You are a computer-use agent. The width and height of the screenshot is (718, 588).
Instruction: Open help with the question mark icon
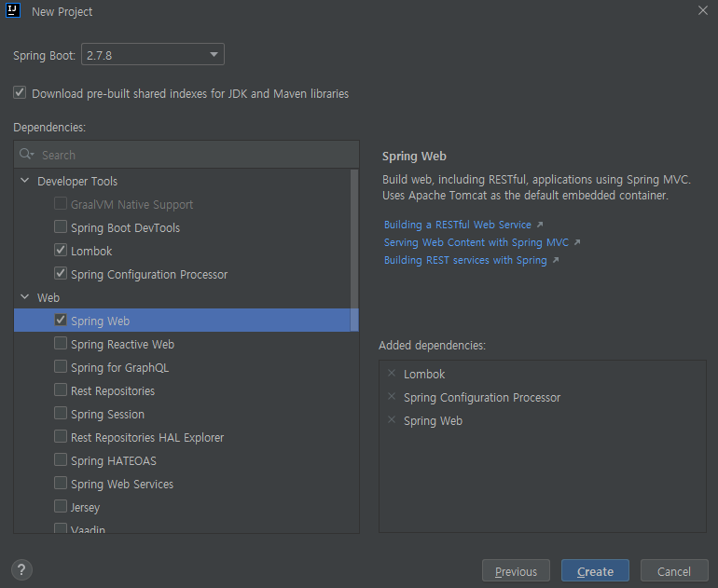coord(21,569)
